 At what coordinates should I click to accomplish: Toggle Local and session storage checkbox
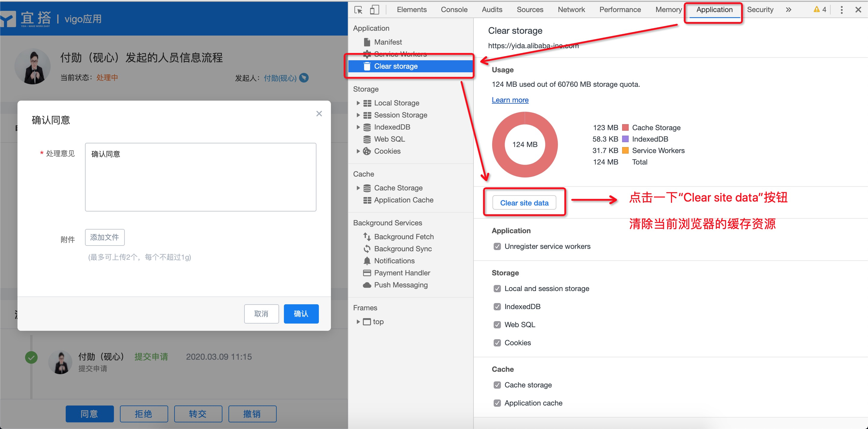pos(497,289)
